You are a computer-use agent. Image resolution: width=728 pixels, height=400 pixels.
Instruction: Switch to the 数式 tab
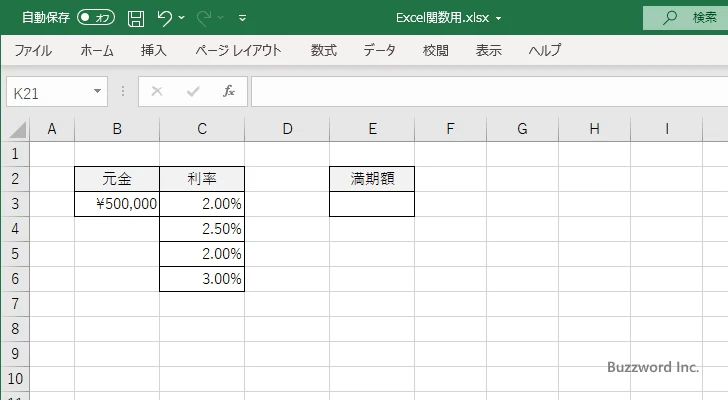point(324,50)
